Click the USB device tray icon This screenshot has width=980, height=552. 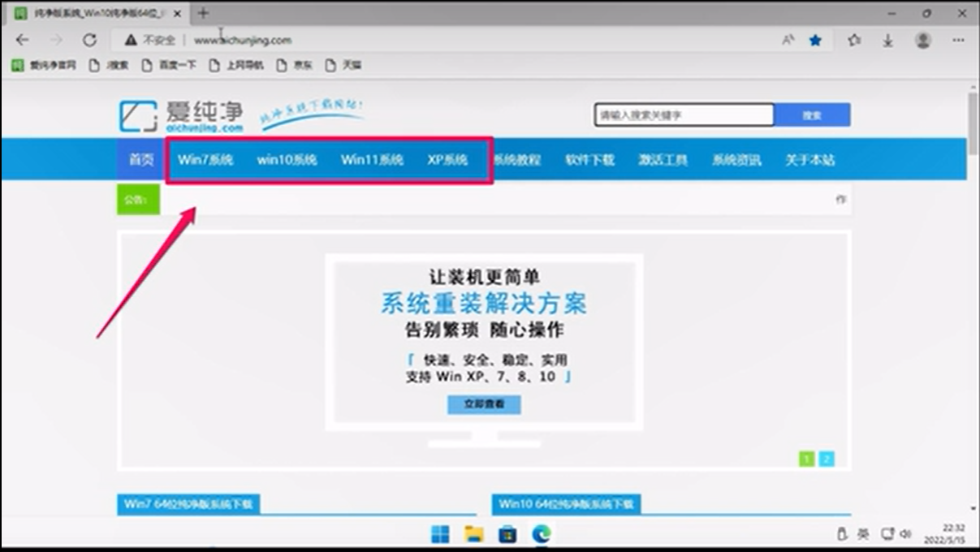(x=842, y=534)
